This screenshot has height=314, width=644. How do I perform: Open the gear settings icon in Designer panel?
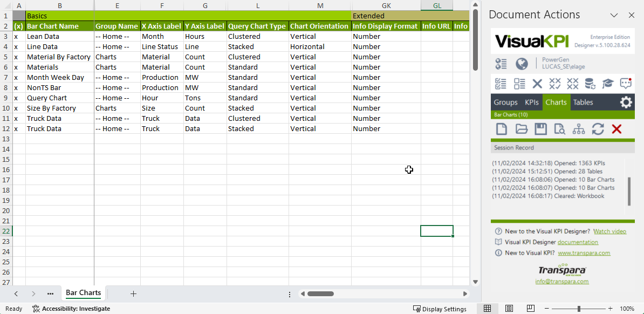pyautogui.click(x=626, y=103)
